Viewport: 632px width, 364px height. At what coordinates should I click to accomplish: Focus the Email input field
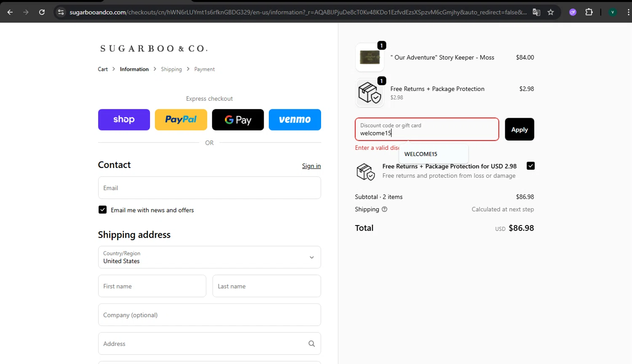click(209, 188)
